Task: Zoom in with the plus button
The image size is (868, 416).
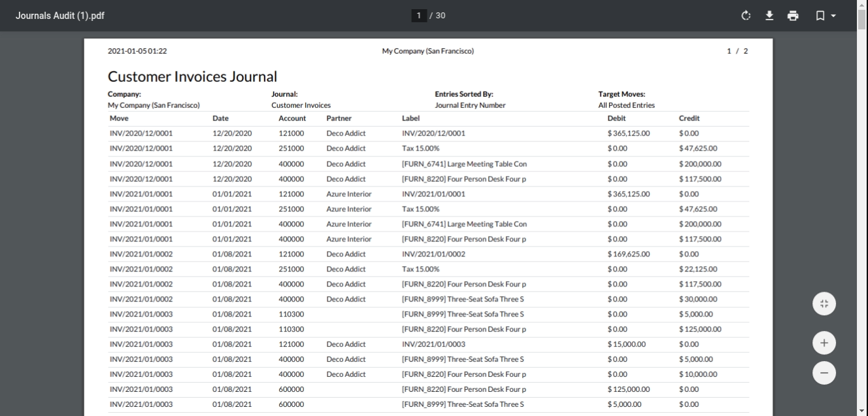Action: tap(824, 343)
